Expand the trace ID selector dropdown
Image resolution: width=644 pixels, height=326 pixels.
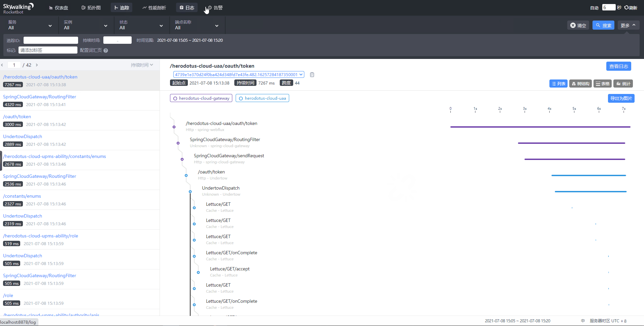(x=301, y=75)
